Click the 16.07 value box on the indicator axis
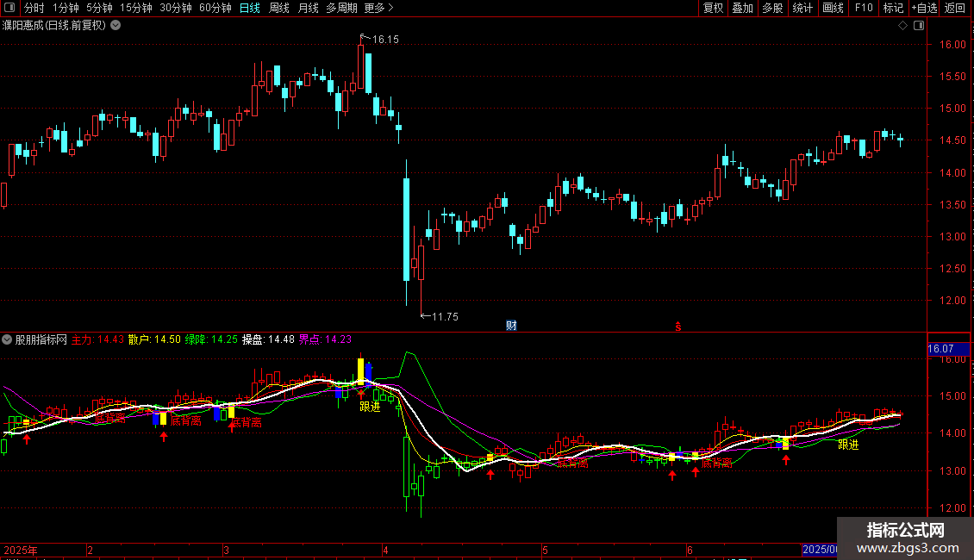 point(948,349)
